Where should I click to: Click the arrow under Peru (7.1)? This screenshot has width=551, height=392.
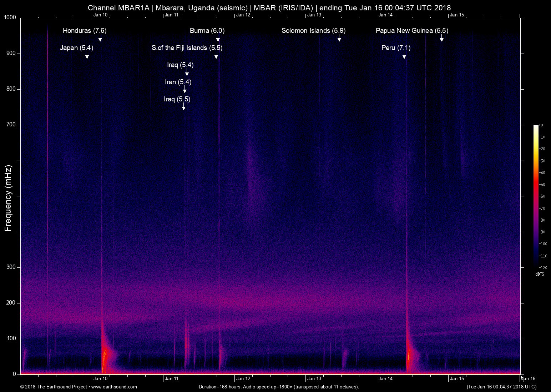click(404, 56)
